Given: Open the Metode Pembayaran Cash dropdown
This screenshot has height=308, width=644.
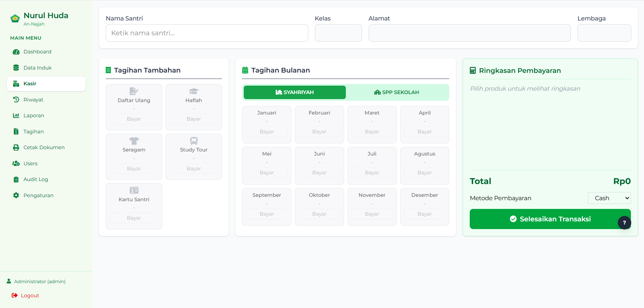Looking at the screenshot, I should pyautogui.click(x=609, y=198).
